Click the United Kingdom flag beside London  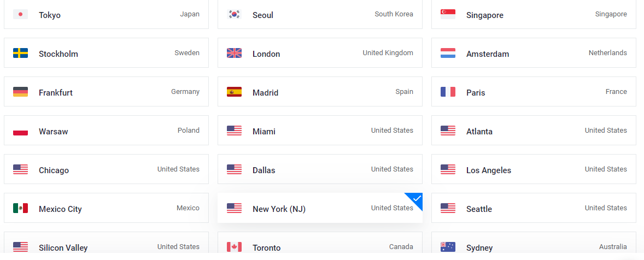click(x=234, y=53)
